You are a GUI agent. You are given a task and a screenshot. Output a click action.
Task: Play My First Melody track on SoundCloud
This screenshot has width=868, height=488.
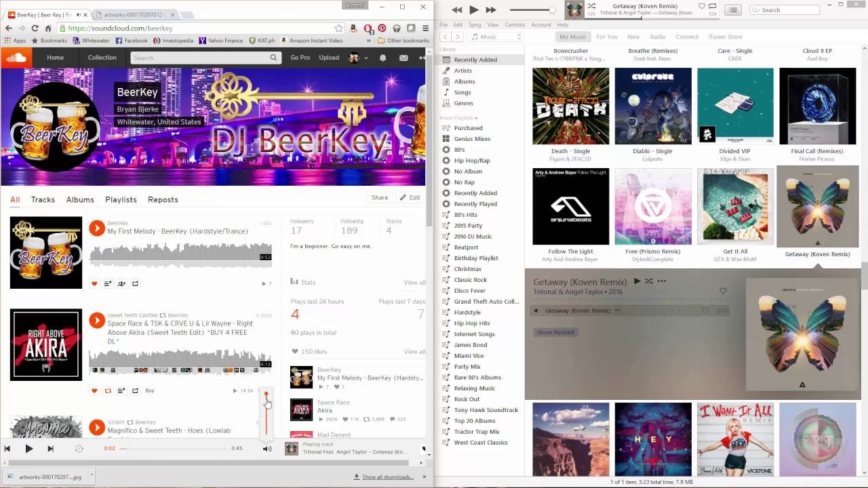tap(97, 228)
